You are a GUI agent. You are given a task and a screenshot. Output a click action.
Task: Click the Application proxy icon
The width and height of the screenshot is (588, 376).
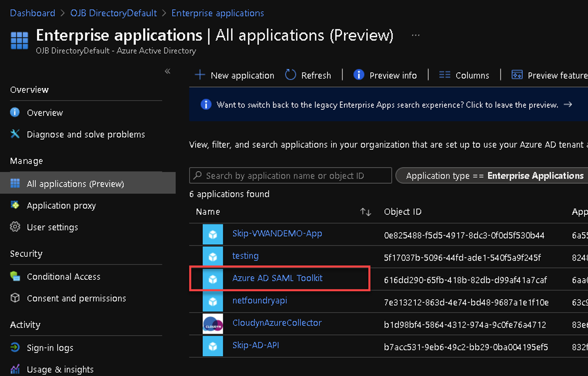point(15,205)
